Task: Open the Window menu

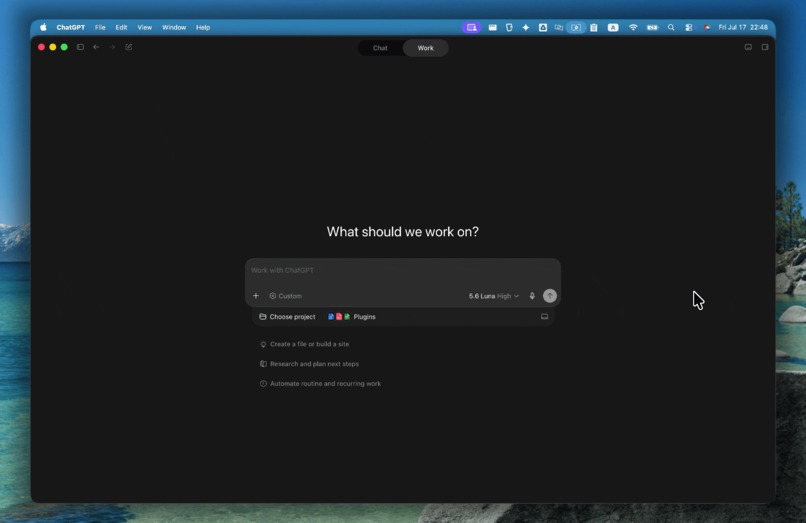Action: [x=174, y=27]
